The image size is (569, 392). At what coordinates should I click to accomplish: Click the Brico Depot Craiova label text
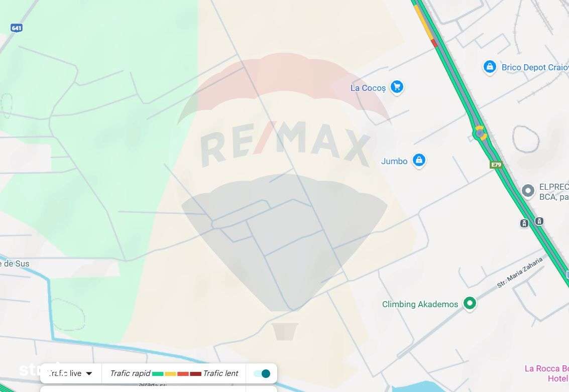click(x=535, y=67)
